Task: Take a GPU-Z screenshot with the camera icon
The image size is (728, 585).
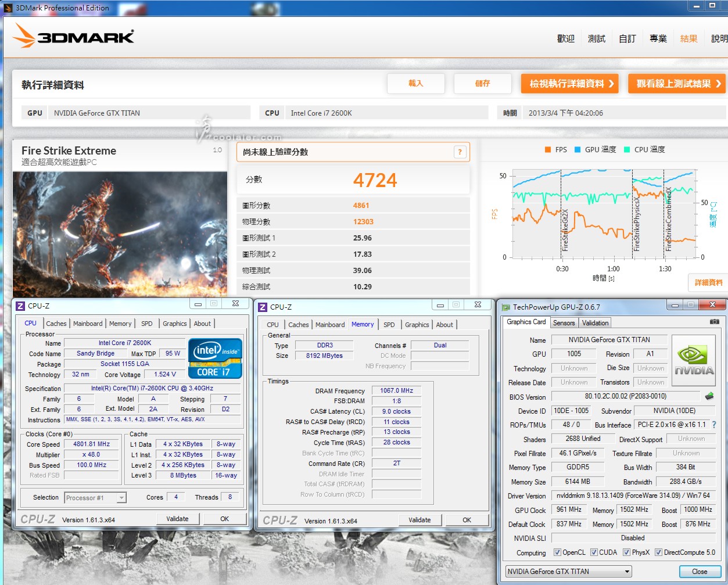Action: click(715, 321)
